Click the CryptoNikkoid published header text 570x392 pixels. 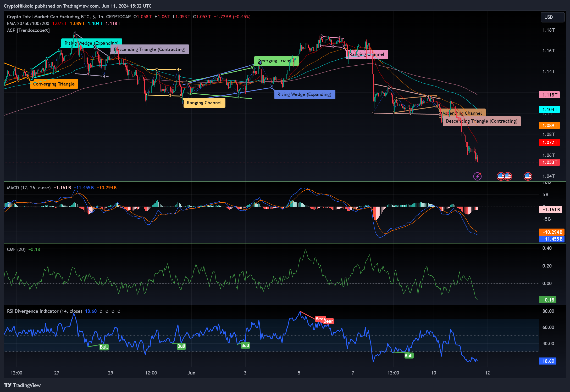(x=78, y=6)
